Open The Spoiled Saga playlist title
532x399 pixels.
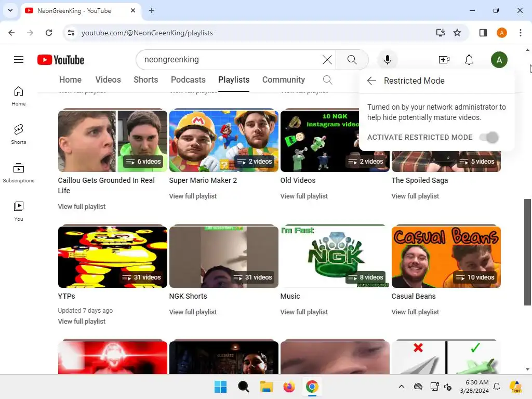(420, 180)
